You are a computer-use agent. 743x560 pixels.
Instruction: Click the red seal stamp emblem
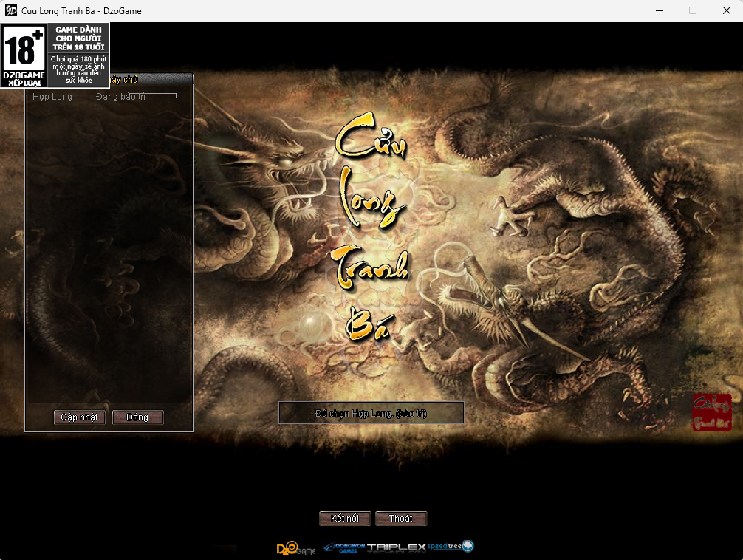coord(712,412)
